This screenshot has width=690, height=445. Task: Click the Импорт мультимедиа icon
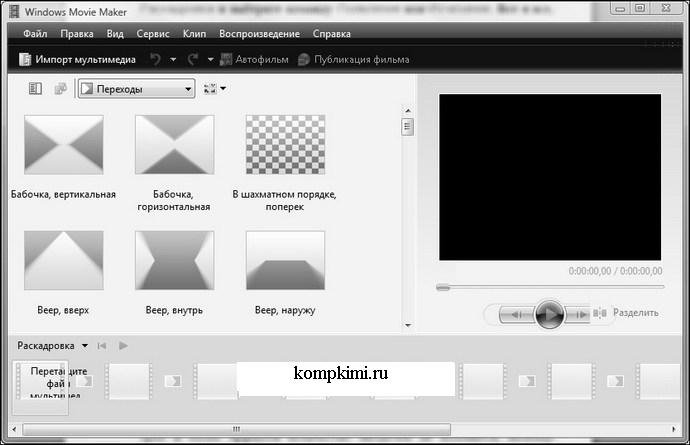(x=25, y=59)
